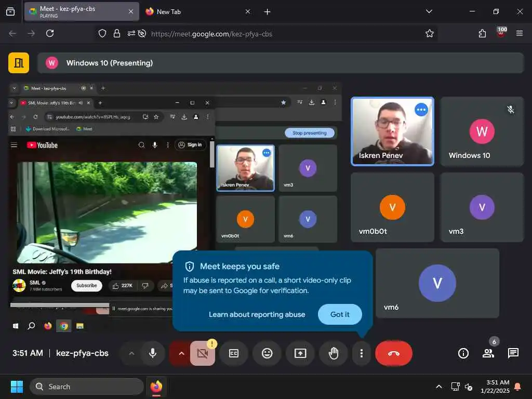532x399 pixels.
Task: Toggle the microphone button in Meet controls
Action: [x=153, y=353]
